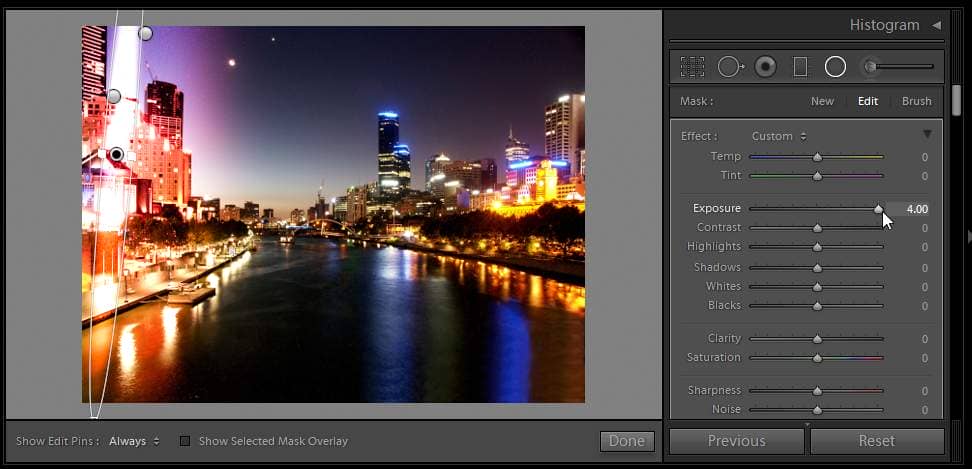This screenshot has height=469, width=972.
Task: Activate the Red Eye Correction tool
Action: click(x=765, y=67)
